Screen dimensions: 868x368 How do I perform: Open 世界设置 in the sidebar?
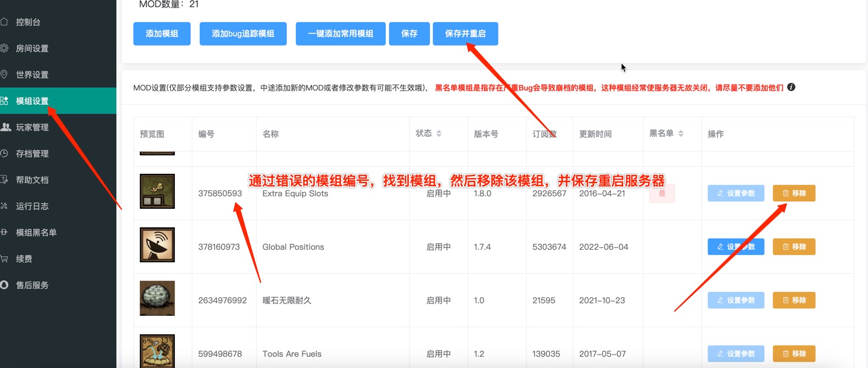pyautogui.click(x=32, y=75)
